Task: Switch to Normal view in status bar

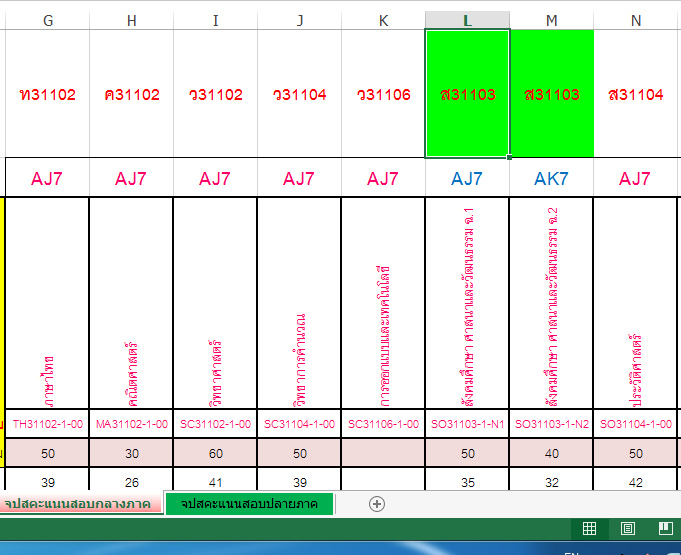Action: [x=590, y=528]
